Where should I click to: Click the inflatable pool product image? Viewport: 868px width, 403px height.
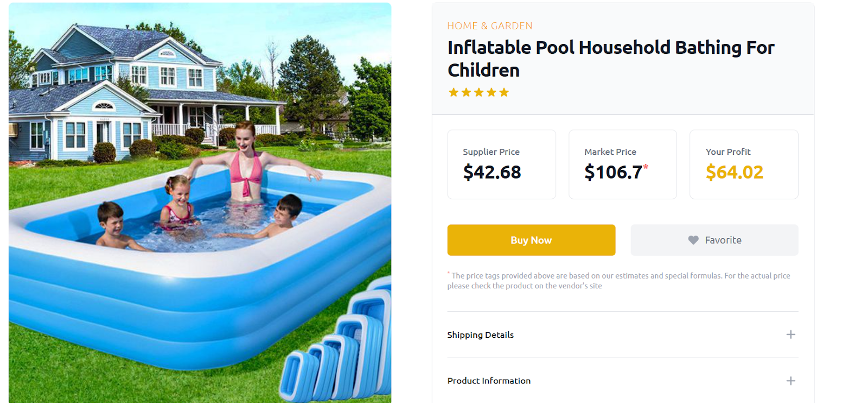(200, 203)
